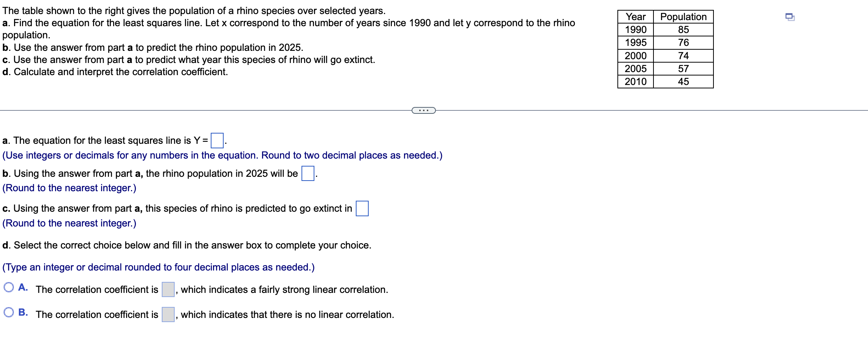The height and width of the screenshot is (346, 868).
Task: Choose the 2000 year table cell
Action: click(636, 56)
